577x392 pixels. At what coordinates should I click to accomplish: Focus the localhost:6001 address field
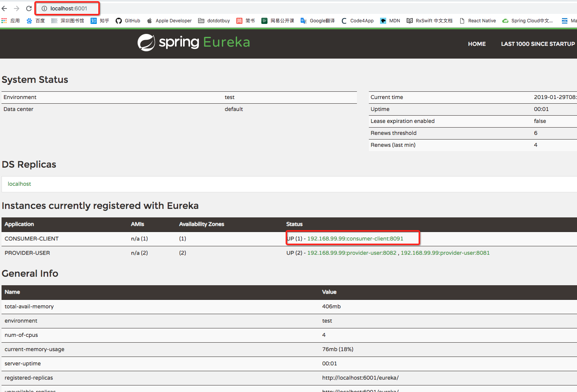[69, 8]
